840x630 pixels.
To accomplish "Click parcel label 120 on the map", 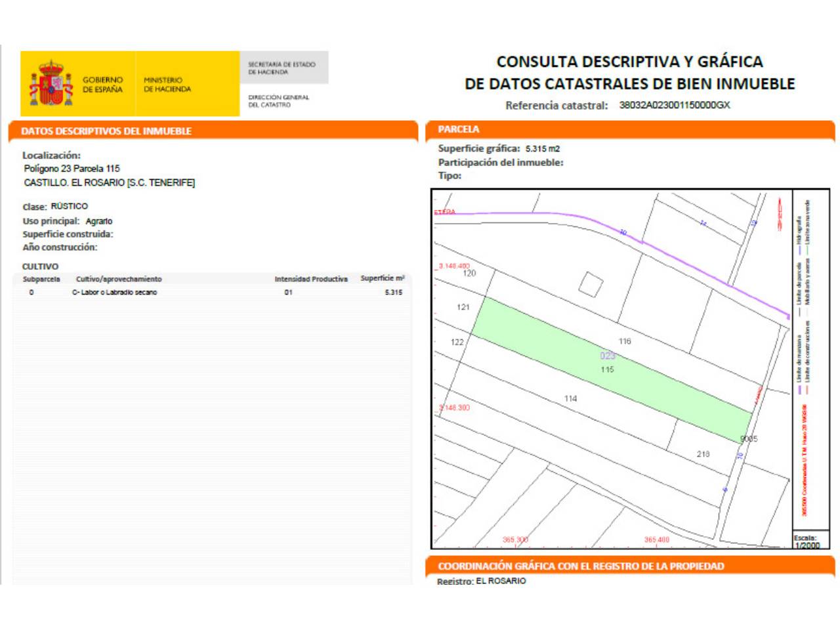I will pos(469,273).
